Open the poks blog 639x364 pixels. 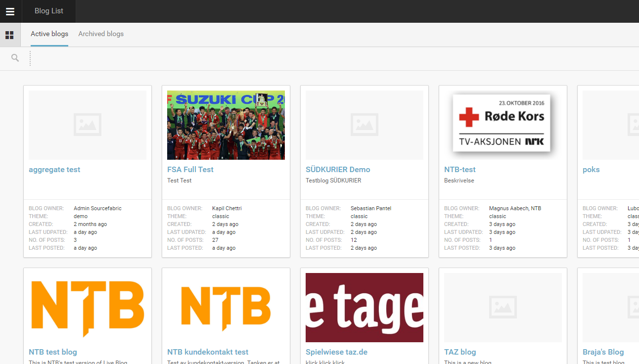tap(591, 170)
